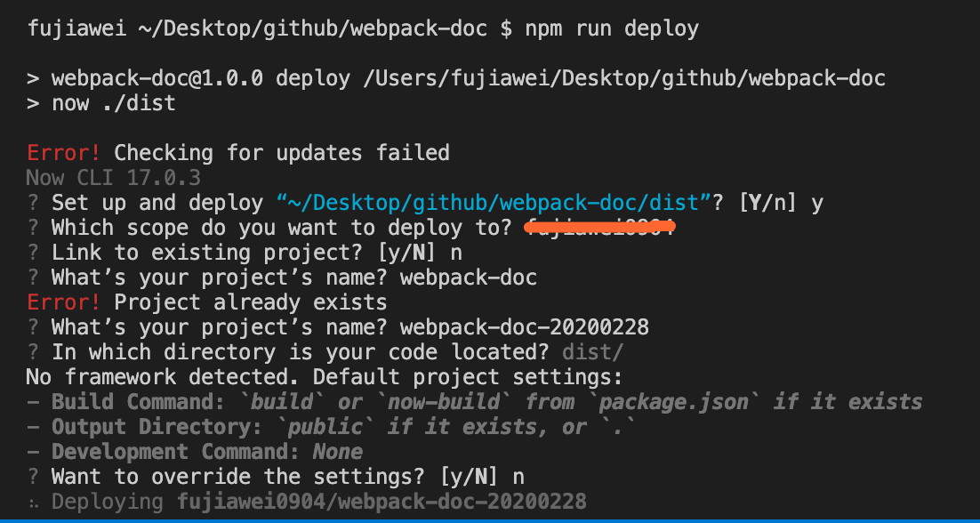This screenshot has height=523, width=980.
Task: Click the spinner icon before Deploying
Action: (33, 502)
